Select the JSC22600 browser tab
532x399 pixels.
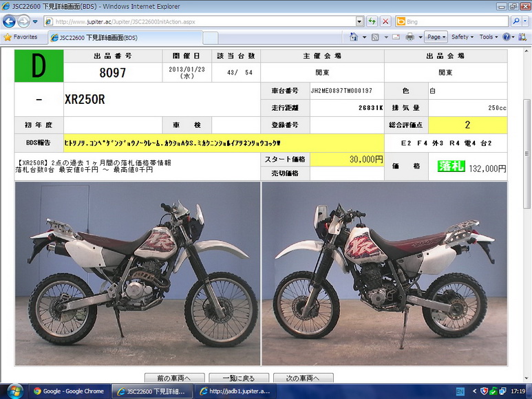tap(125, 38)
